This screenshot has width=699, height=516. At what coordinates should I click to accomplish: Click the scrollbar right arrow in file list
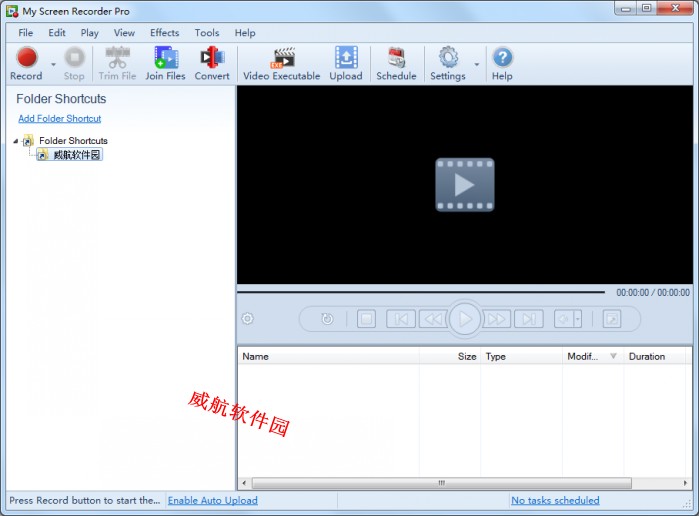pos(685,483)
